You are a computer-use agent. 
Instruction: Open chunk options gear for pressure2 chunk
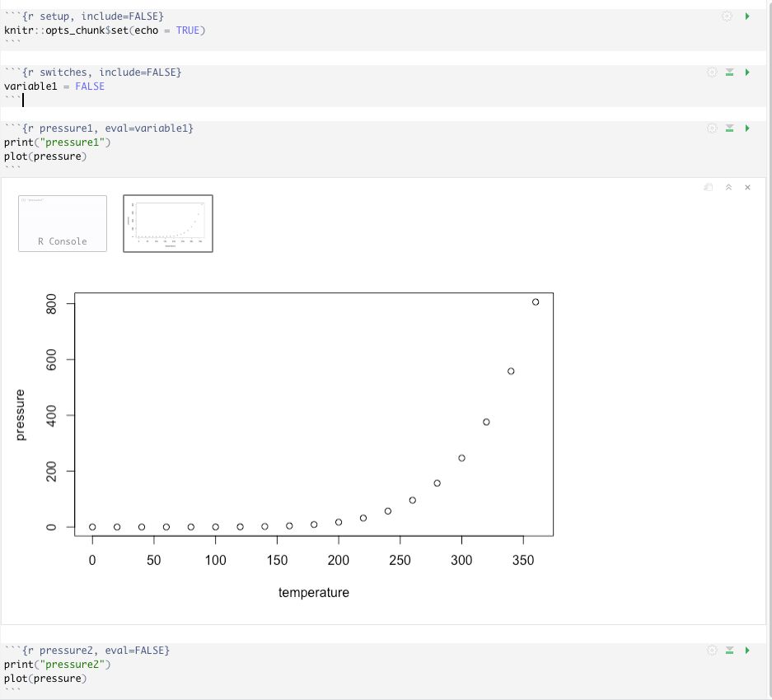click(x=712, y=651)
